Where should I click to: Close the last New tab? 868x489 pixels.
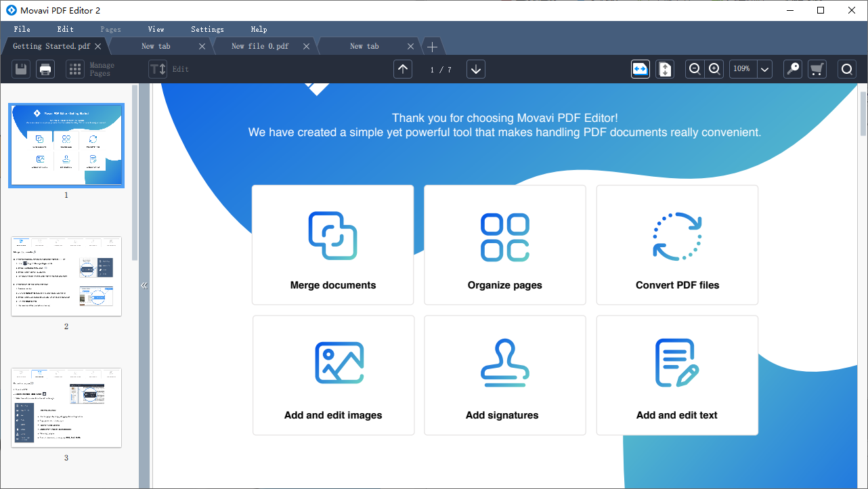point(411,46)
